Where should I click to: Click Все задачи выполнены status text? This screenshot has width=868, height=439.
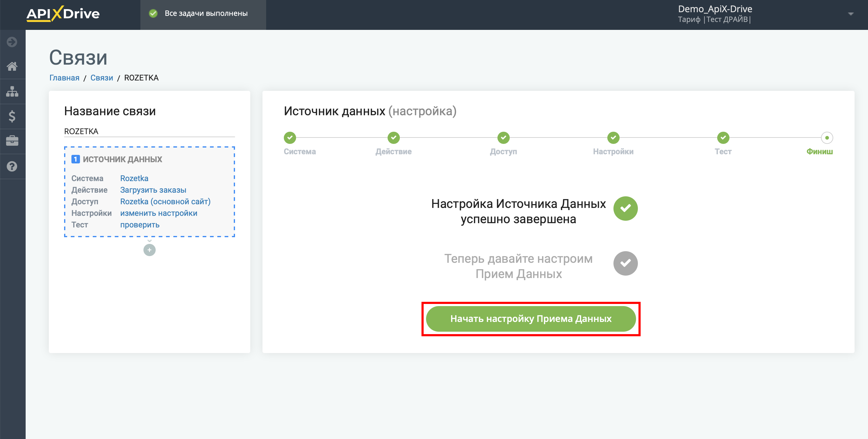(206, 13)
